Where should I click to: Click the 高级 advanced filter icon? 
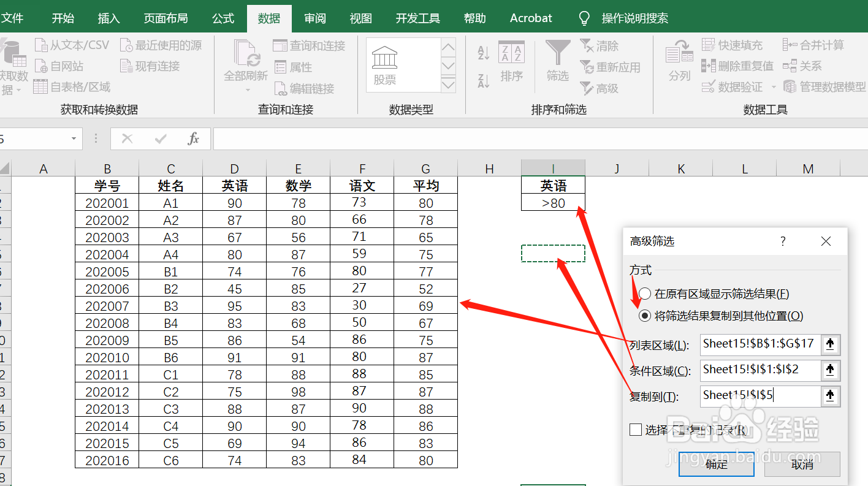click(x=587, y=89)
